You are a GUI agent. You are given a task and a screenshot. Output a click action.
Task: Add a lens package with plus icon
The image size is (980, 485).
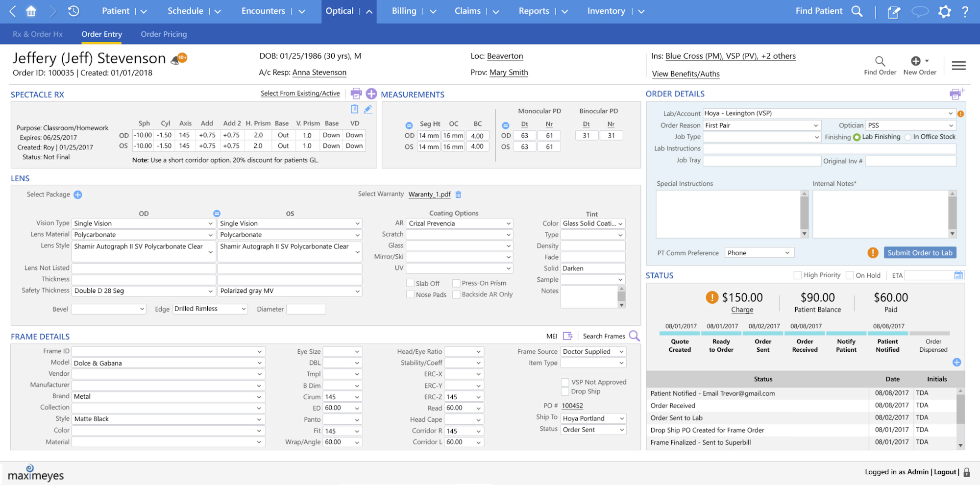click(77, 194)
